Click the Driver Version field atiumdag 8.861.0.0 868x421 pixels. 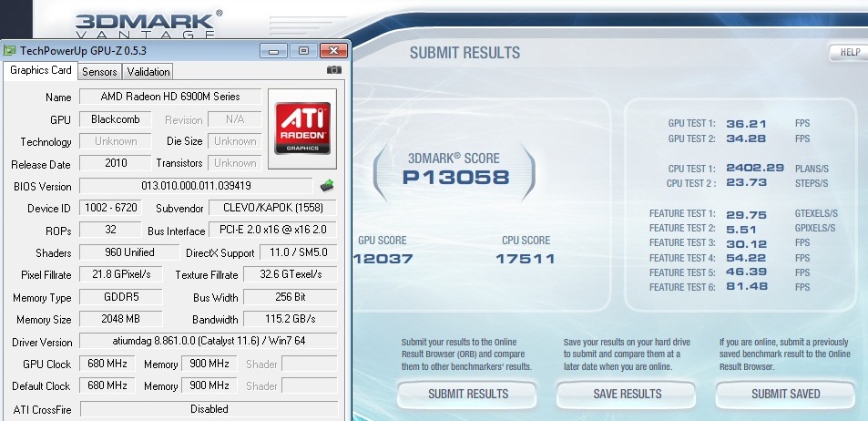point(209,341)
